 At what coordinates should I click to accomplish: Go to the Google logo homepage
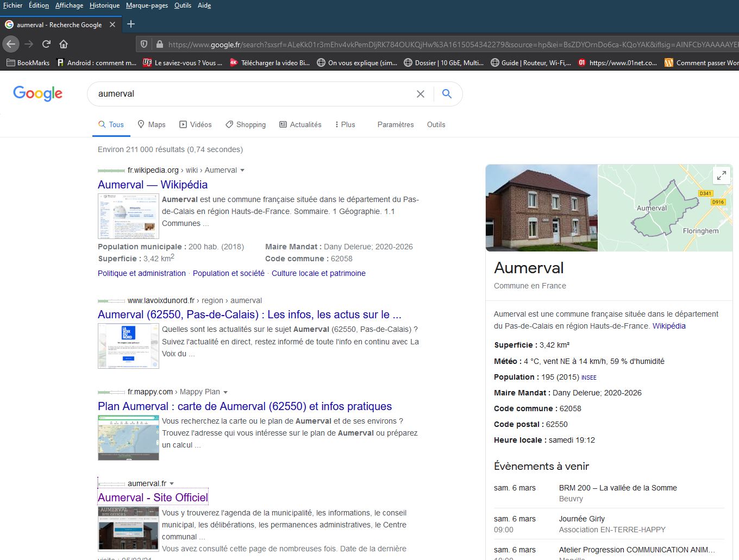pos(38,93)
